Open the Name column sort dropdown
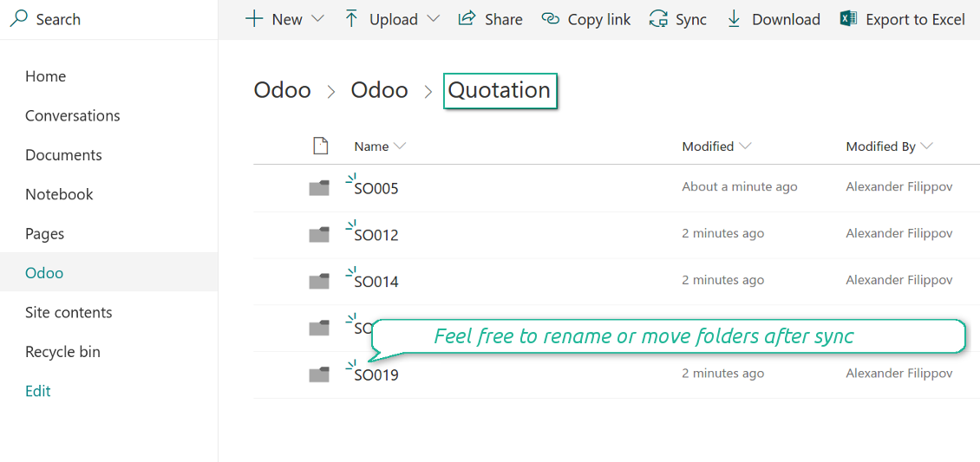The width and height of the screenshot is (980, 462). click(400, 146)
